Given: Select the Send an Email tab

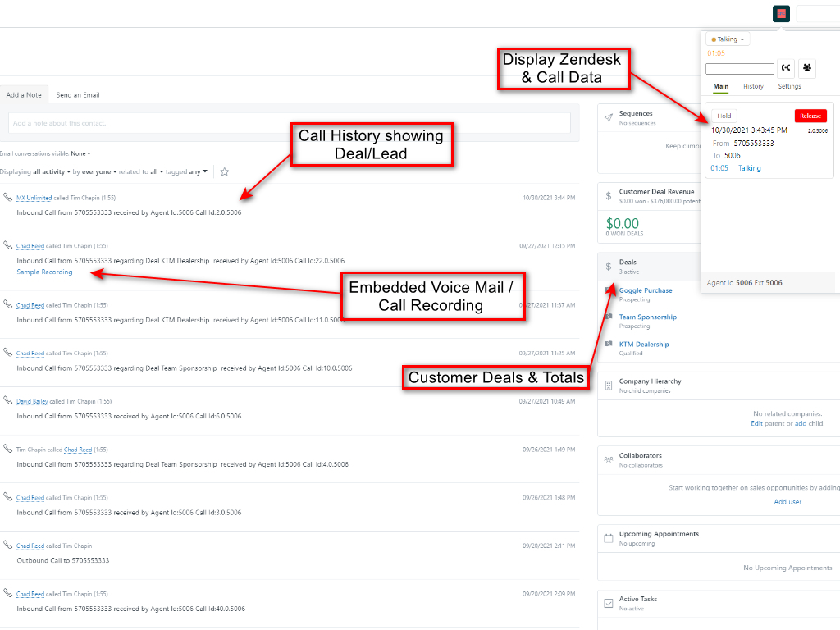Looking at the screenshot, I should tap(78, 95).
